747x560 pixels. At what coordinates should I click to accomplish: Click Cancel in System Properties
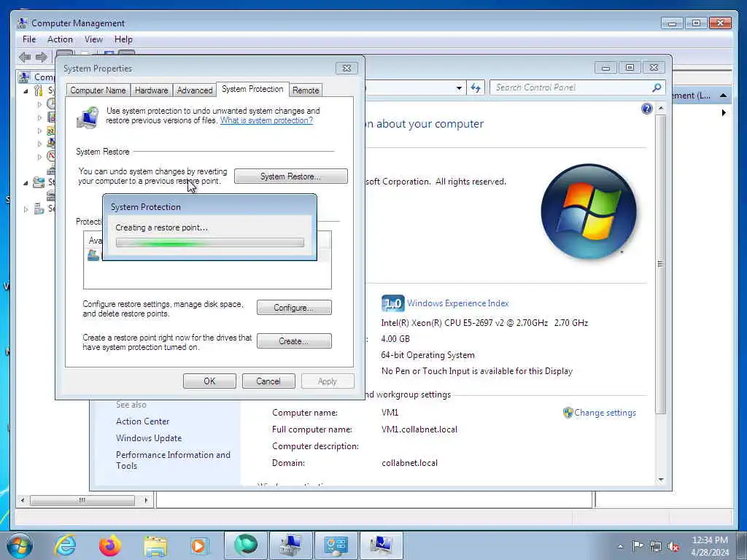tap(268, 381)
